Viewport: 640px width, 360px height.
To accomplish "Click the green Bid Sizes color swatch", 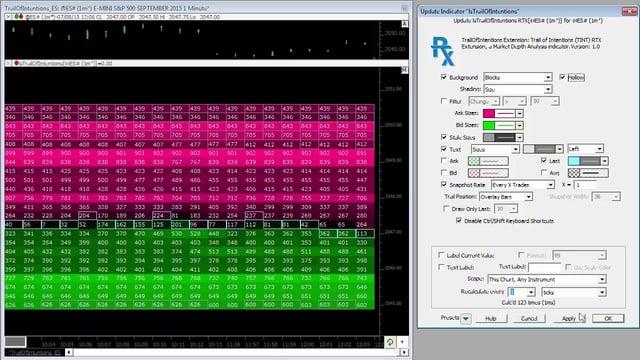I will coord(489,125).
